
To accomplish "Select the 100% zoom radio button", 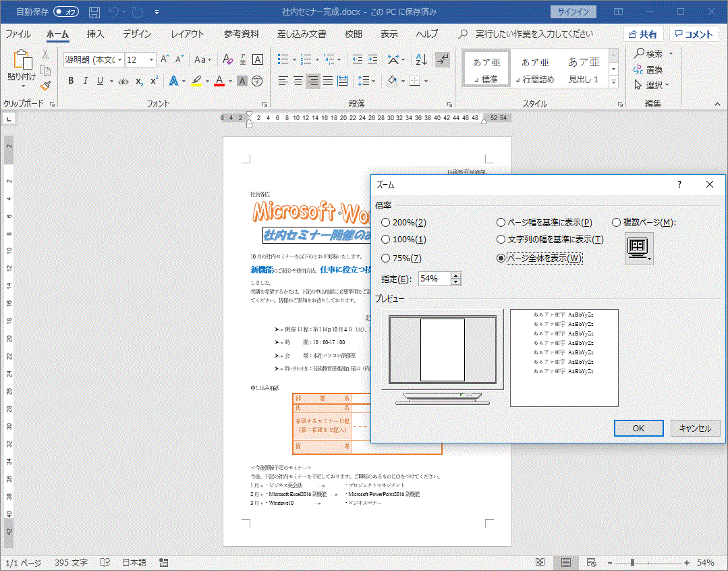I will pos(385,240).
